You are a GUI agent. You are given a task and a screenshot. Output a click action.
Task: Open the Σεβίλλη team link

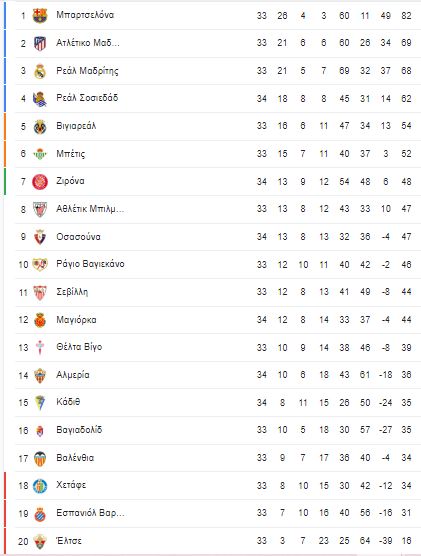pyautogui.click(x=72, y=292)
